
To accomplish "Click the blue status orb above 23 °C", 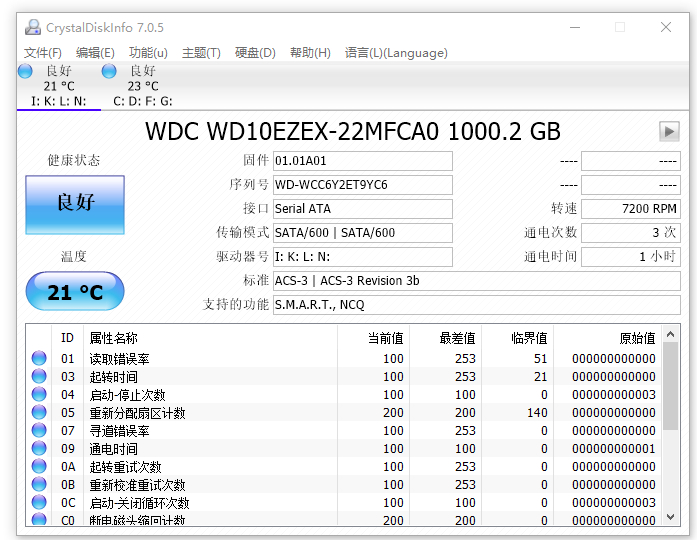I will coord(109,71).
